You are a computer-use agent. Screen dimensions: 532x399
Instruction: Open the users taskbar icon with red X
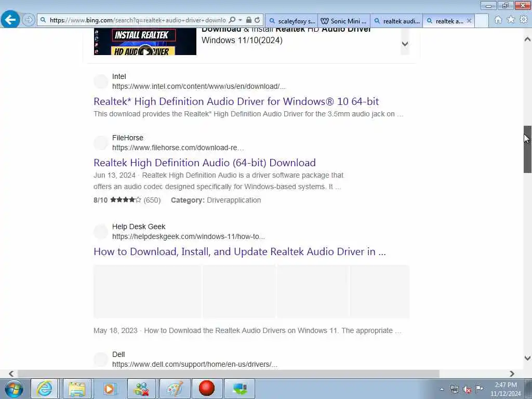[141, 389]
